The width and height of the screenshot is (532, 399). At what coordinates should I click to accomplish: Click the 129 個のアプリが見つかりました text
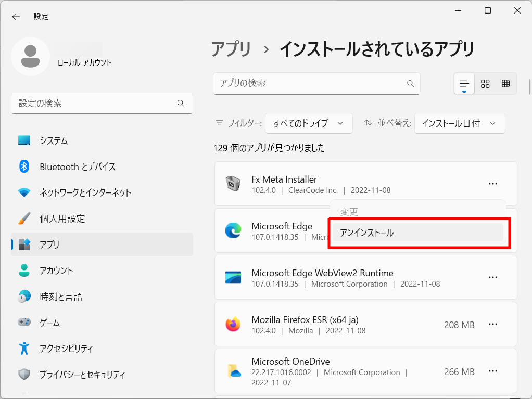coord(269,148)
